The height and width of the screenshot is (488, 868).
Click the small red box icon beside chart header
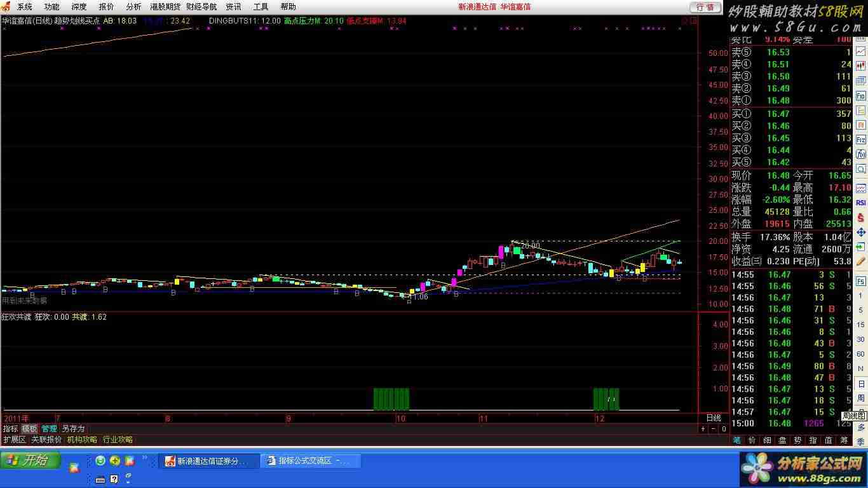[694, 21]
